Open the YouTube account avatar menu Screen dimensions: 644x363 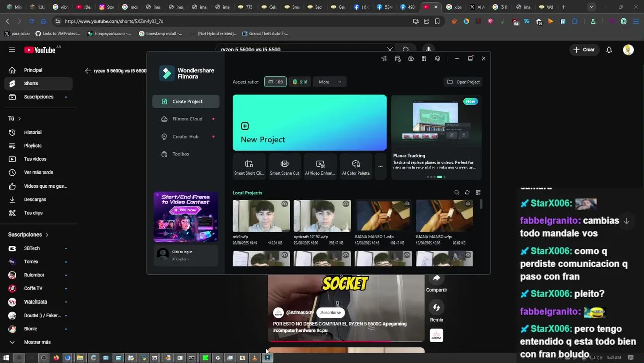tap(628, 50)
